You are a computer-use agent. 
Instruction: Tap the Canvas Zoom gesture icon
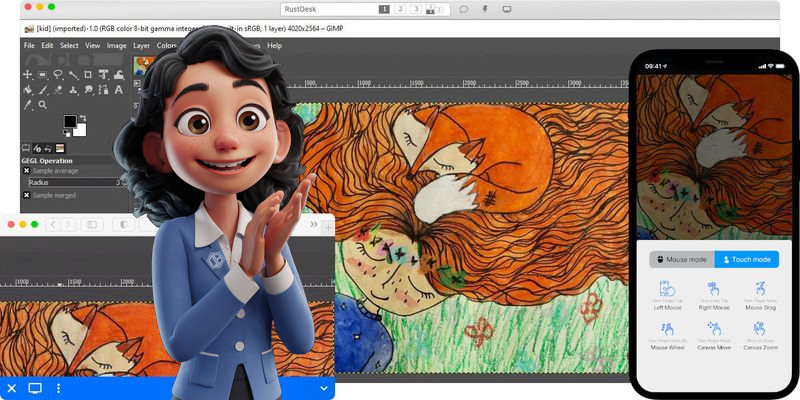(x=760, y=329)
